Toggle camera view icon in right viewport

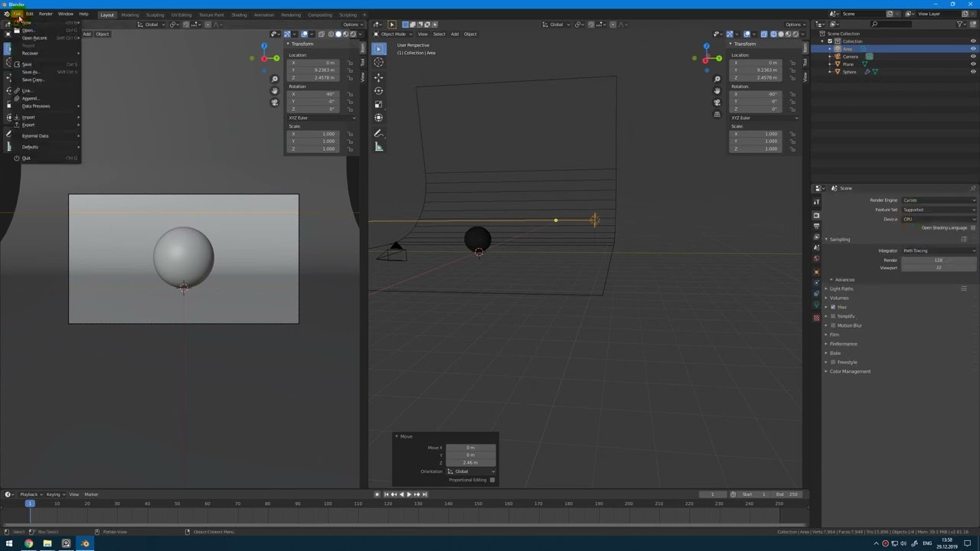pos(717,103)
